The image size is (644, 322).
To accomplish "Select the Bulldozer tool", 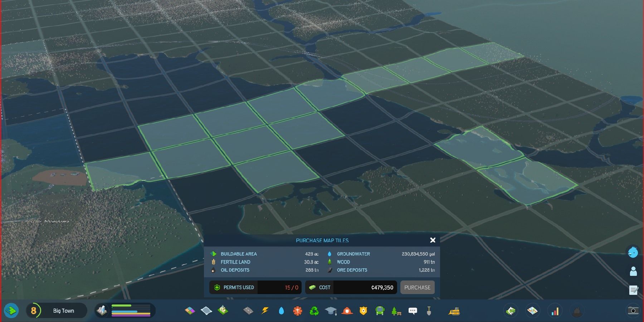I will click(454, 311).
